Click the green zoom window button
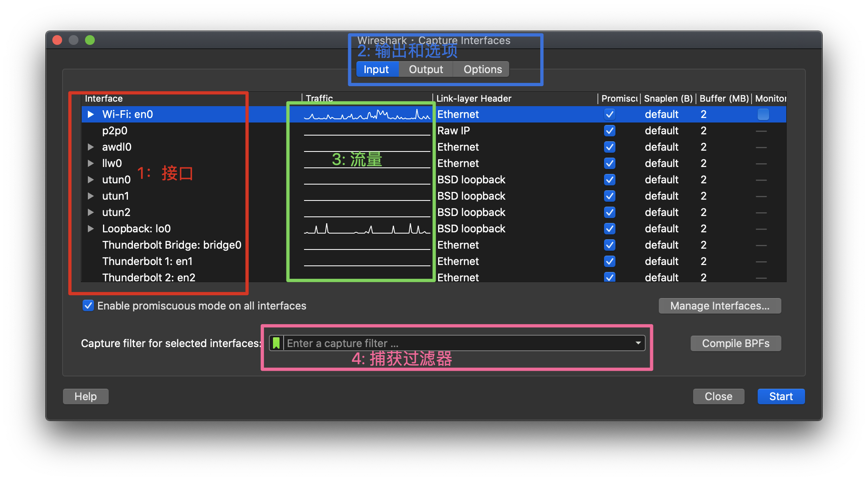 tap(90, 40)
